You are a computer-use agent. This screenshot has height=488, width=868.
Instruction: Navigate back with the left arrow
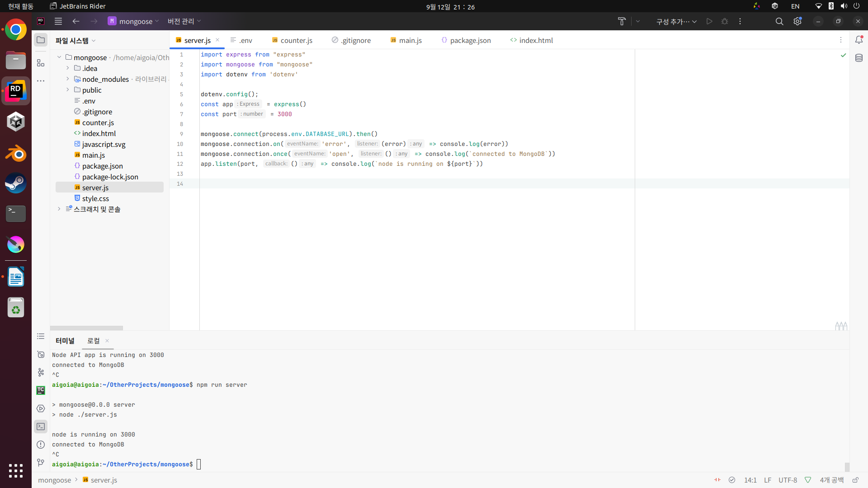pos(76,21)
